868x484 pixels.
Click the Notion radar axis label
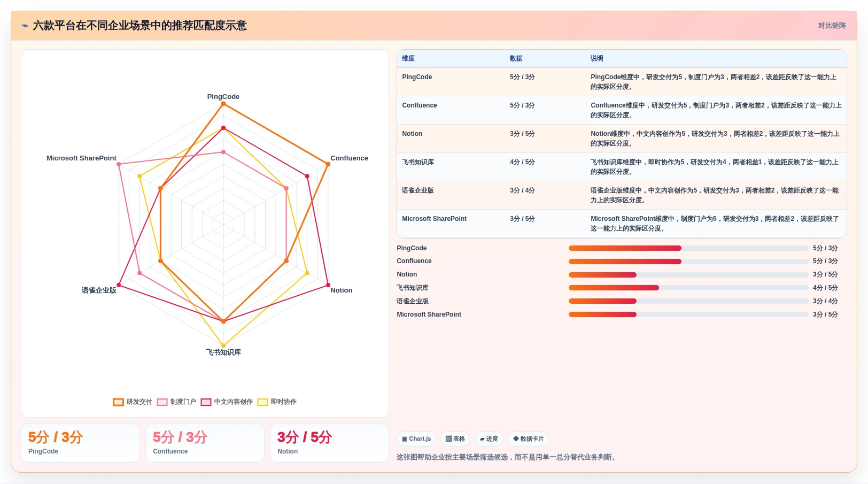(x=341, y=290)
